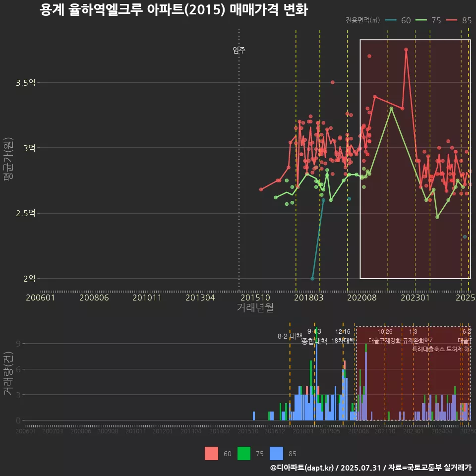Click 201304 on the price chart x-axis
Viewport: 476px width, 476px height.
(200, 297)
